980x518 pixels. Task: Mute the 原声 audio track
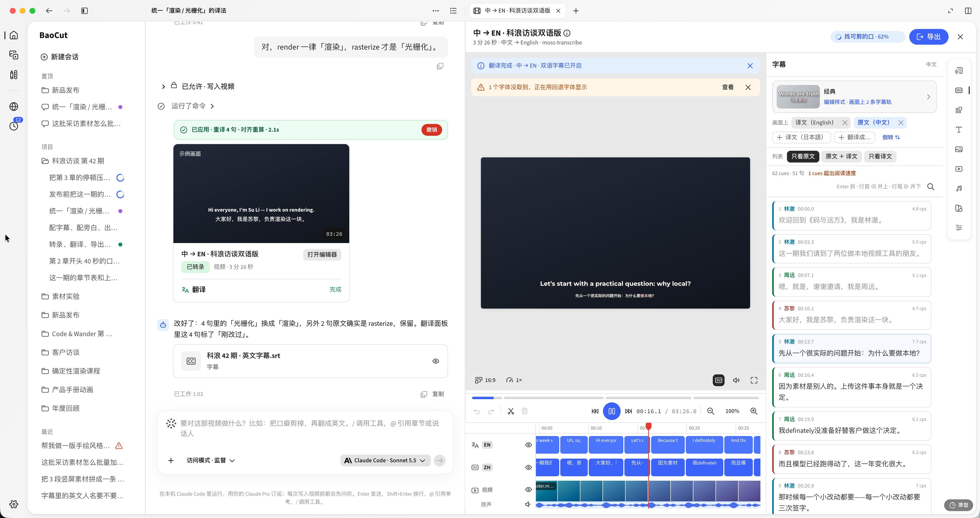click(x=528, y=504)
